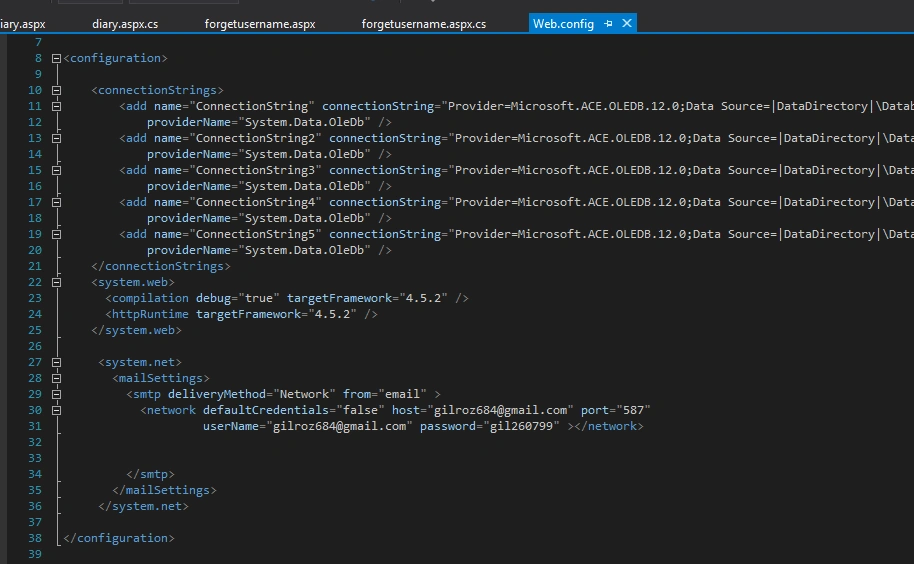Click the port value 587
This screenshot has height=564, width=914.
pos(633,410)
